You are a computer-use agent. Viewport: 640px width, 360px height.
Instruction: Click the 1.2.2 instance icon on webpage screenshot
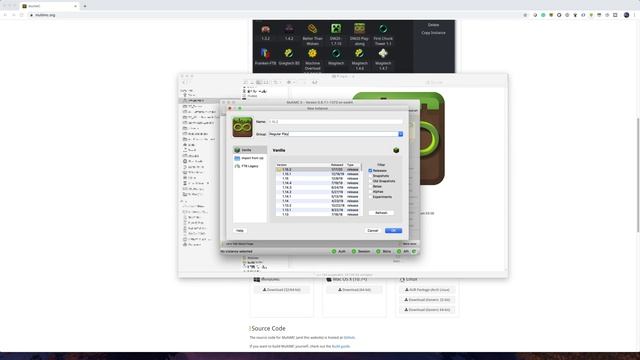266,29
